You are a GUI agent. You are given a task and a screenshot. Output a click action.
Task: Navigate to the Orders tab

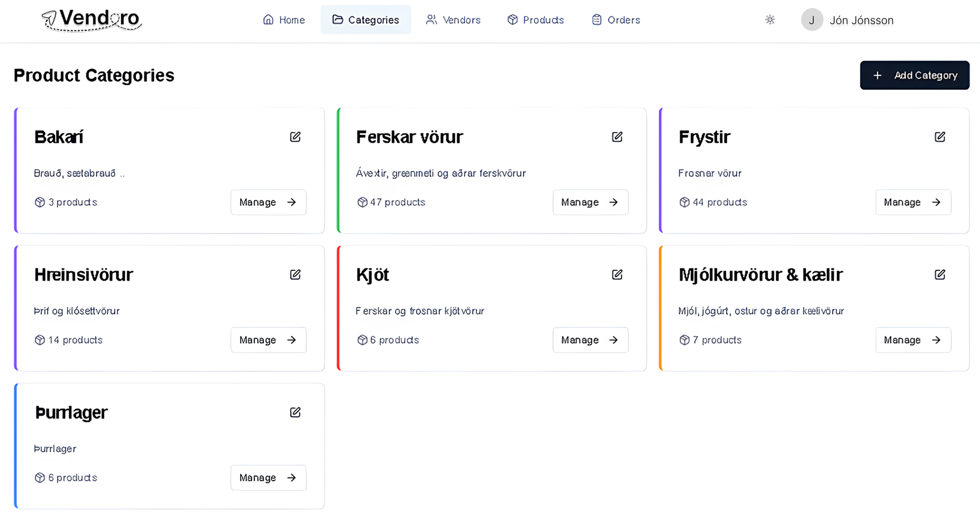pos(616,20)
